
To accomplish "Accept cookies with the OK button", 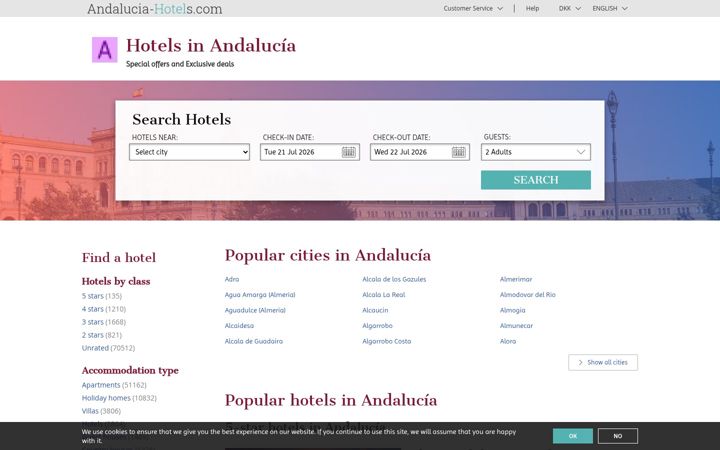I will [573, 436].
